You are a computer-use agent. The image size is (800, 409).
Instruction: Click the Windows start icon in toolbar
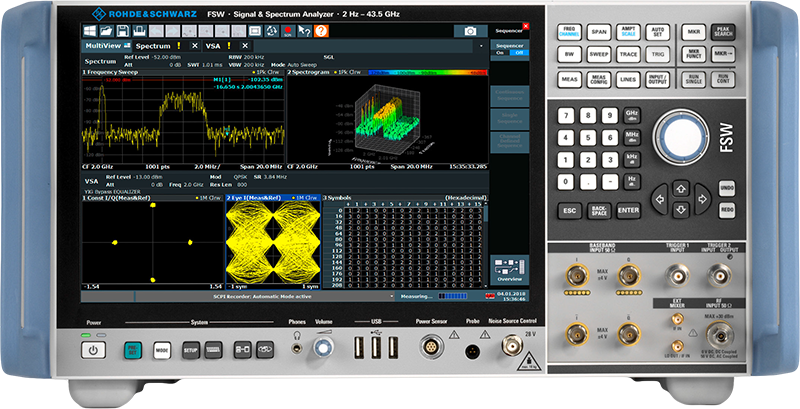[x=90, y=31]
